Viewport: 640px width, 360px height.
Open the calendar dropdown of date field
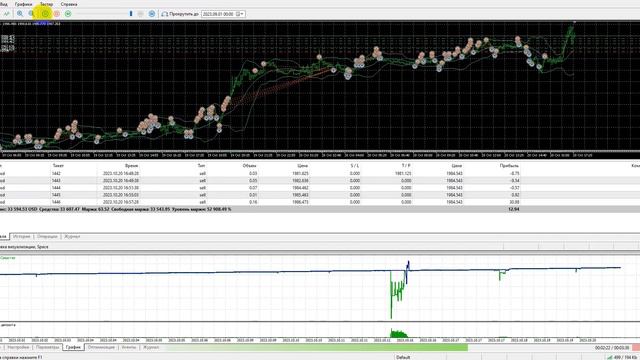tap(240, 14)
